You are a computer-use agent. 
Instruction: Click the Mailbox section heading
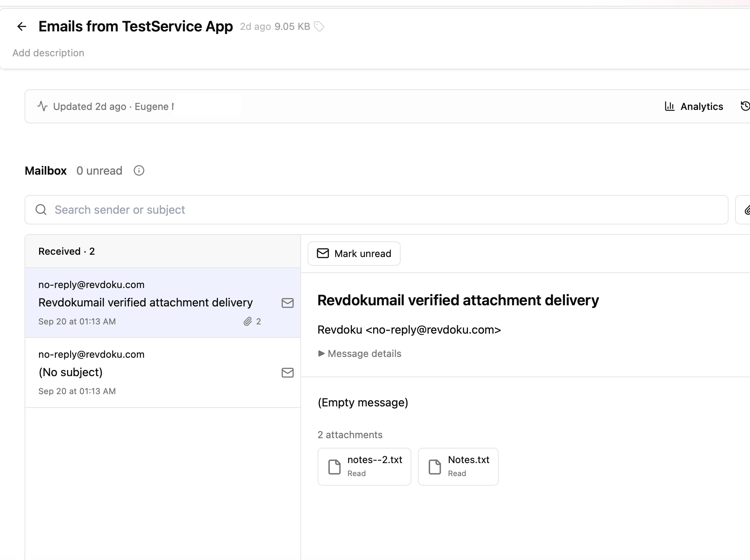click(x=46, y=170)
